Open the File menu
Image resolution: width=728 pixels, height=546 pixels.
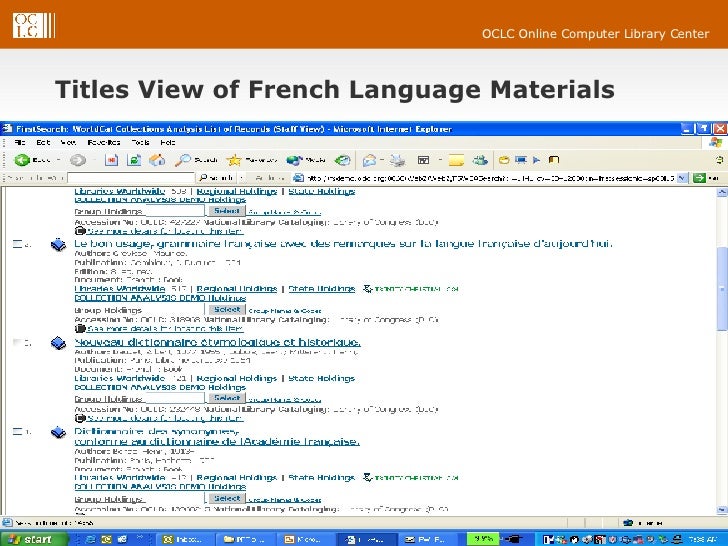pyautogui.click(x=20, y=142)
